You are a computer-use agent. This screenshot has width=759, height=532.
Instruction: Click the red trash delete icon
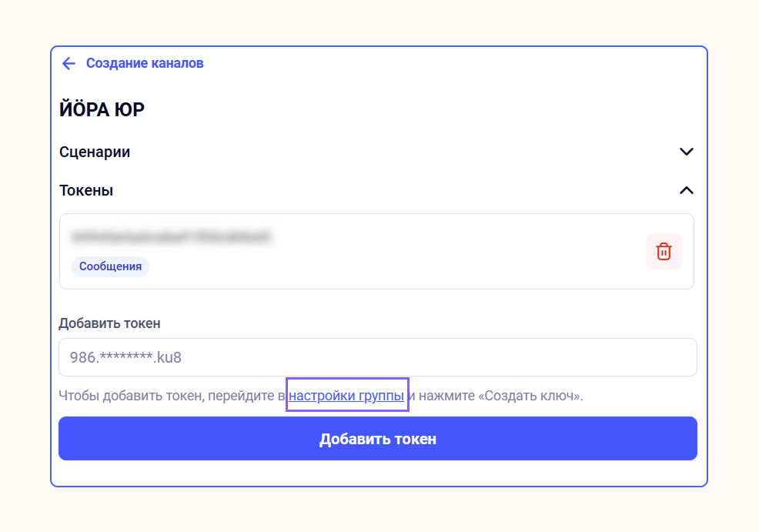tap(664, 252)
